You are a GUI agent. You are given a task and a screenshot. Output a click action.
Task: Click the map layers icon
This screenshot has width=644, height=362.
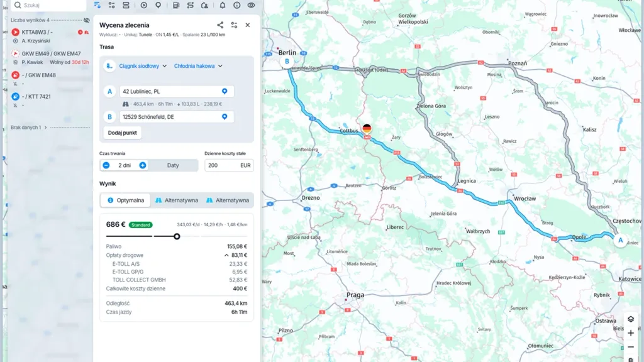(631, 319)
